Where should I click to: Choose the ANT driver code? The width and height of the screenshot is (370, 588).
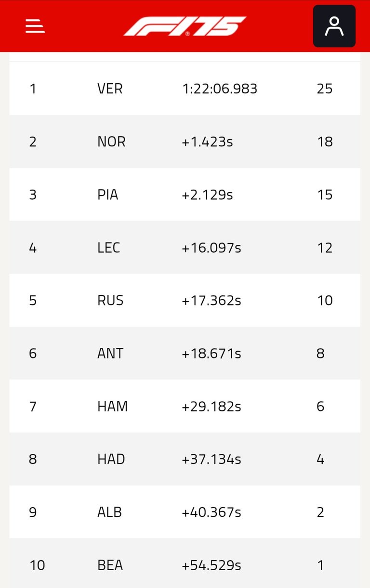[110, 353]
